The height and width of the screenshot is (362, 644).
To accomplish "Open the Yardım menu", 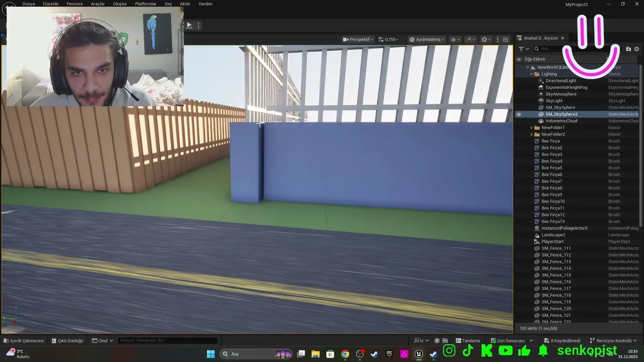I will coord(205,4).
